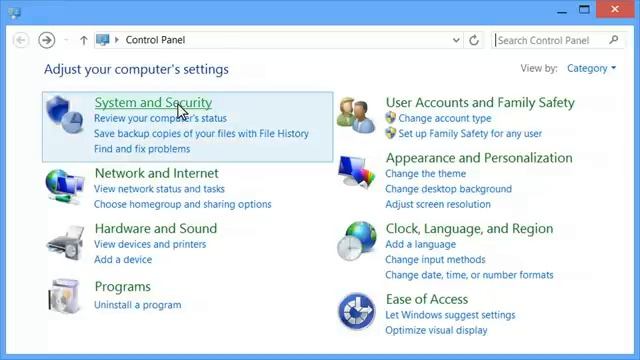Click the Ease of Access icon
Image resolution: width=640 pixels, height=360 pixels.
pyautogui.click(x=356, y=311)
